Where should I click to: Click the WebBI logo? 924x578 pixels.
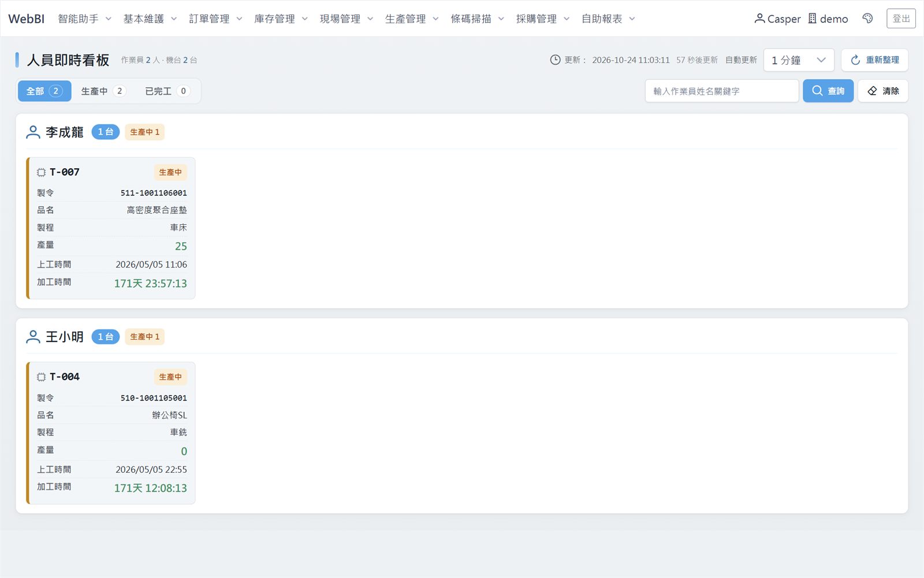pos(26,18)
